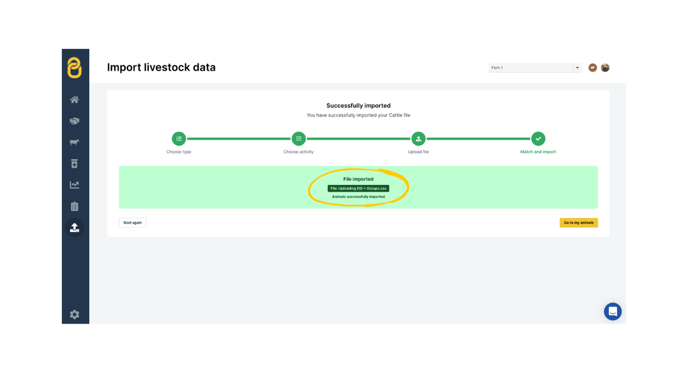Select the upload import icon in sidebar
688x387 pixels.
[x=75, y=228]
